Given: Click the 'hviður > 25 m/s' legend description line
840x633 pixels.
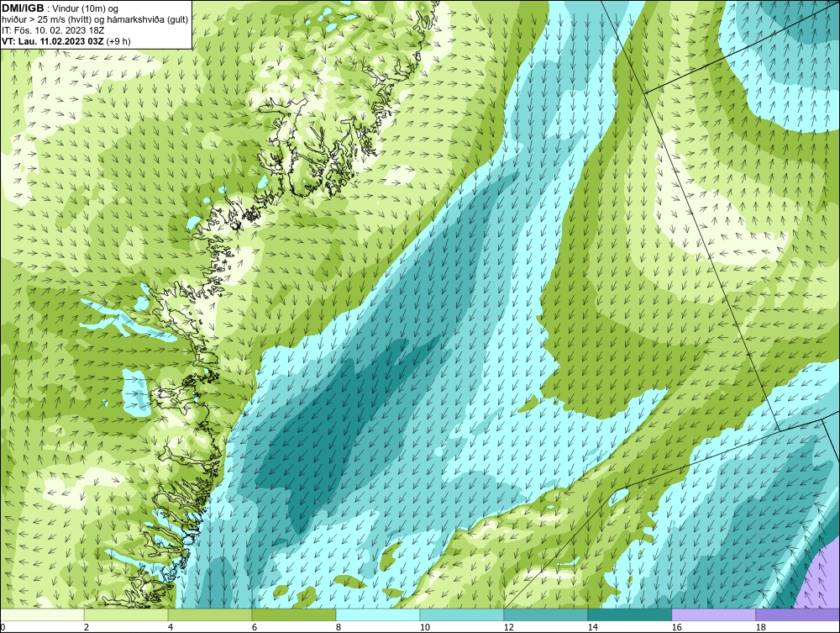Looking at the screenshot, I should click(95, 19).
